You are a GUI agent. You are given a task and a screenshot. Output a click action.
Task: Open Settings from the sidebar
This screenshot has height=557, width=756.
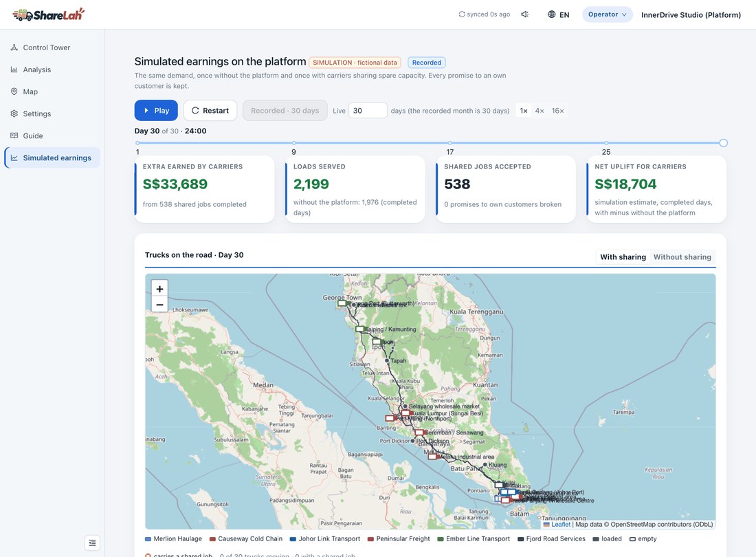pos(52,114)
